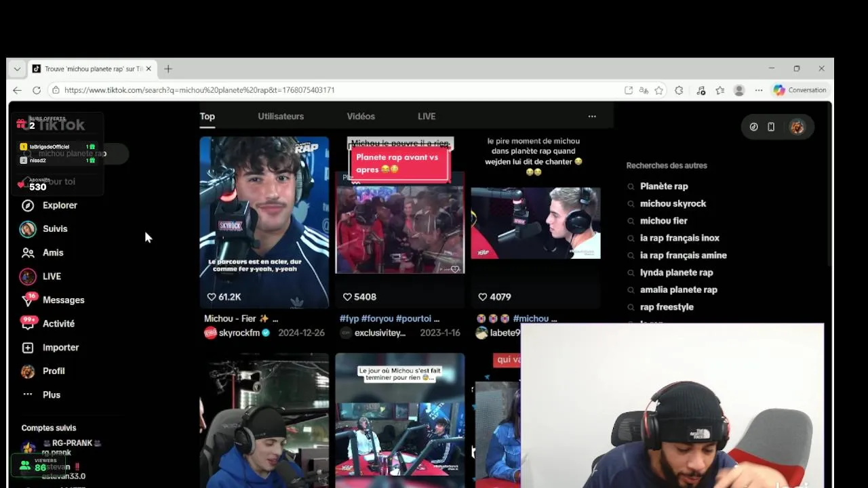868x488 pixels.
Task: Open the LIVE icon in sidebar
Action: click(x=28, y=277)
